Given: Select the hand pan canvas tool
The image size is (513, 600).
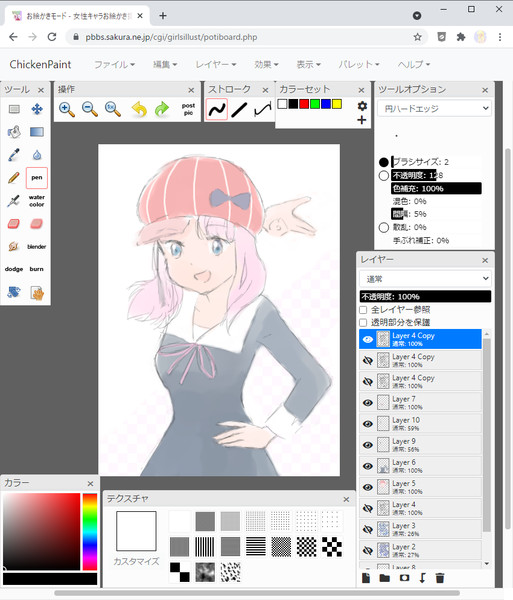Looking at the screenshot, I should point(37,293).
